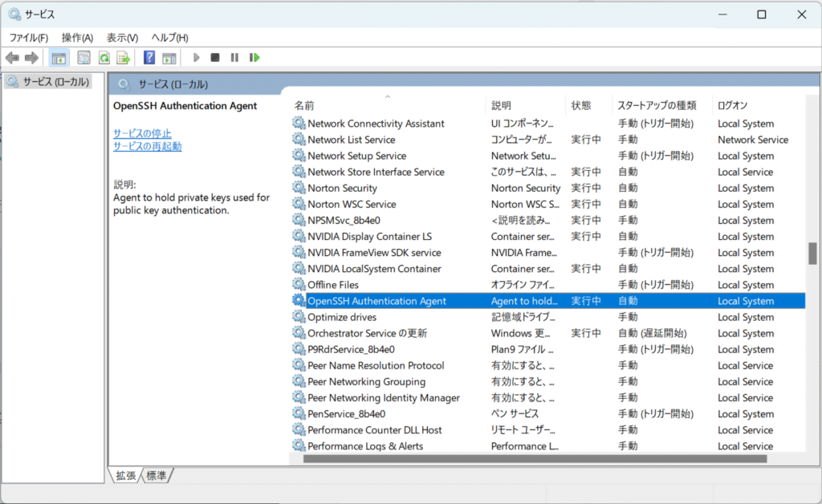This screenshot has width=822, height=504.
Task: Click the Back arrow in the toolbar
Action: tap(12, 58)
